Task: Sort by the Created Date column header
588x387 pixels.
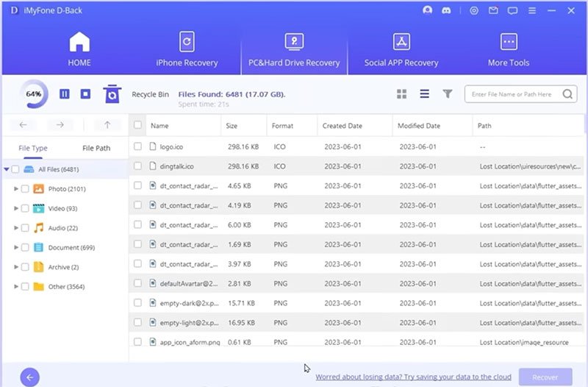Action: pyautogui.click(x=343, y=126)
